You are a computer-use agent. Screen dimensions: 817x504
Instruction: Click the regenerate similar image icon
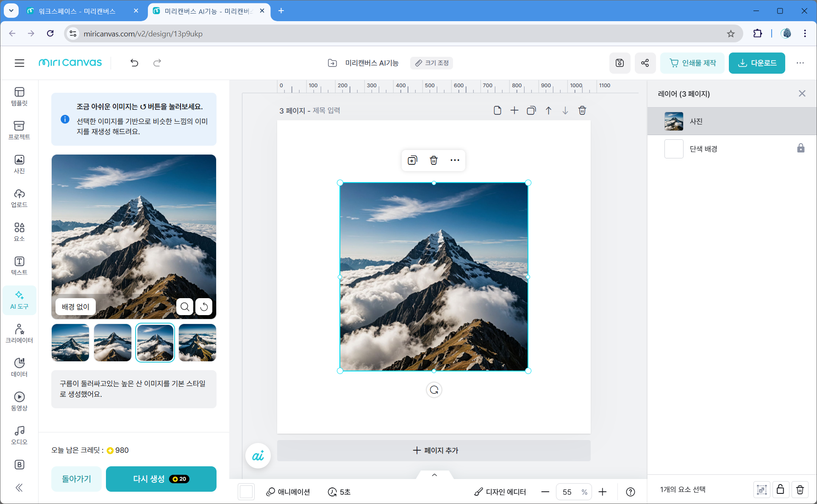coord(204,307)
